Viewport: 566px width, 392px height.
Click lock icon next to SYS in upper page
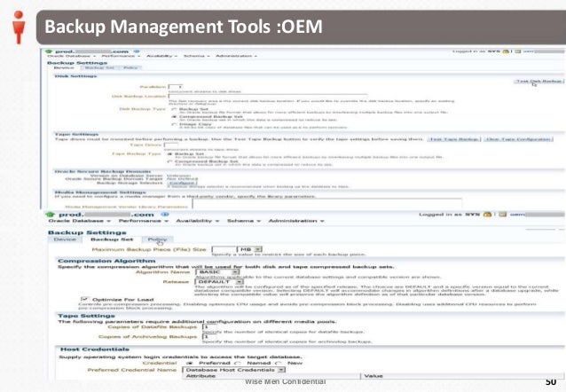pos(506,51)
